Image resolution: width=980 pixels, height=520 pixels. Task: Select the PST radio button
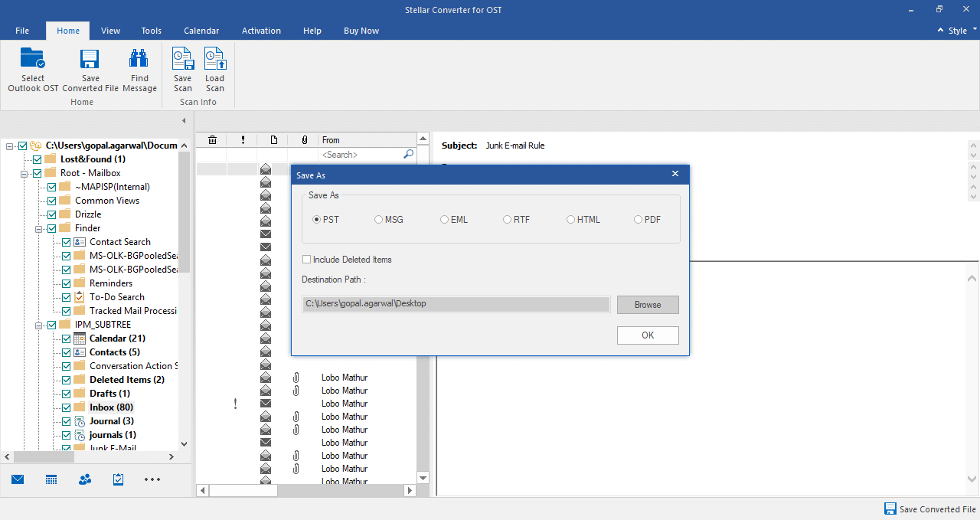(317, 220)
